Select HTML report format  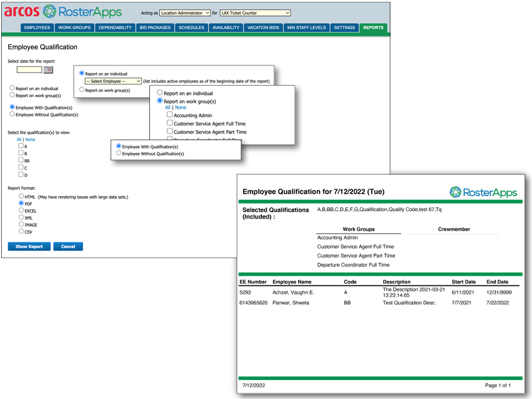click(x=21, y=196)
